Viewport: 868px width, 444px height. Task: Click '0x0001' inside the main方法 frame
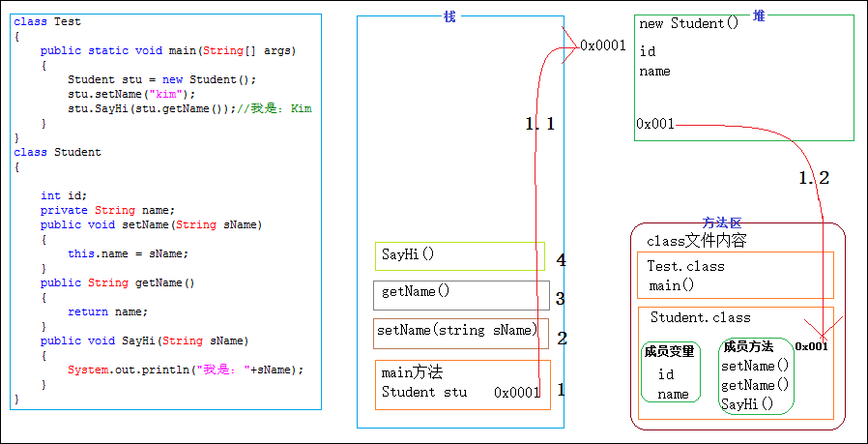pos(517,393)
